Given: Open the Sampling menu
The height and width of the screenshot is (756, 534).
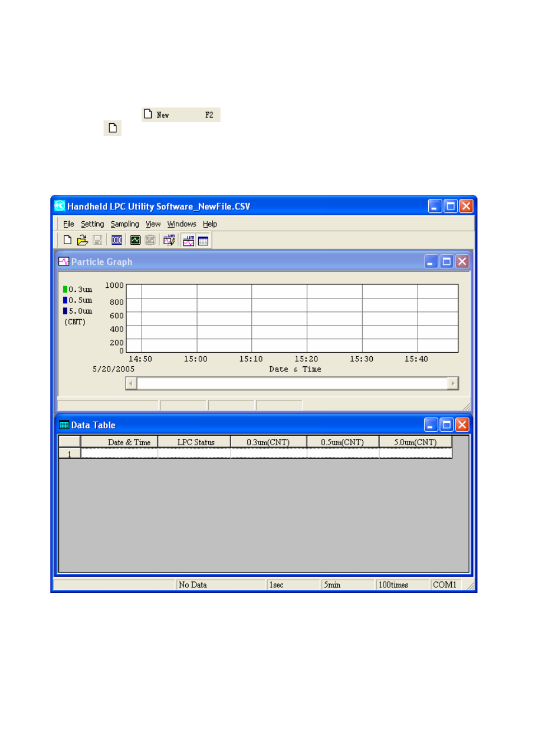Looking at the screenshot, I should [x=124, y=224].
